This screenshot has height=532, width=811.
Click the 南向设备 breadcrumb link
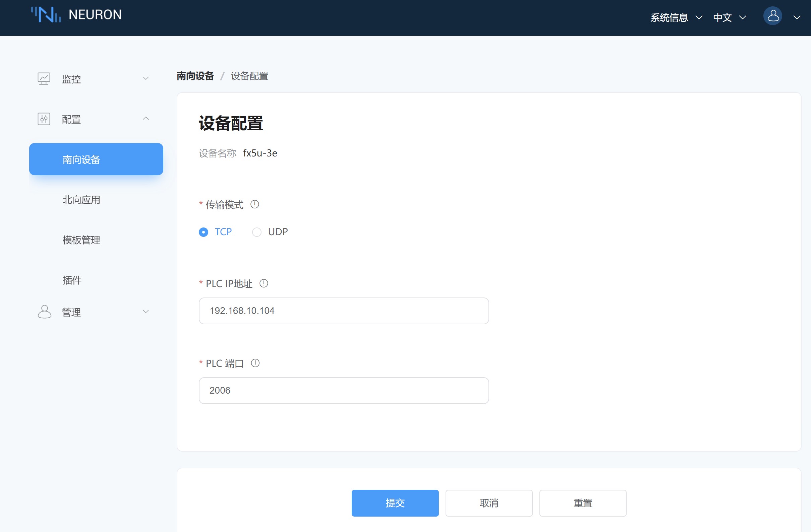(195, 76)
